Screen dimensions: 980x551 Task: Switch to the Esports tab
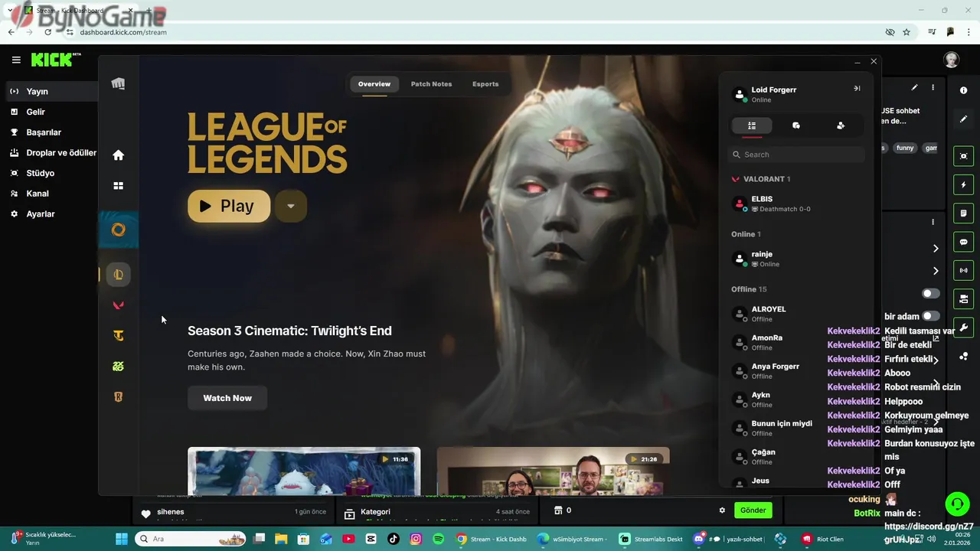pos(485,84)
